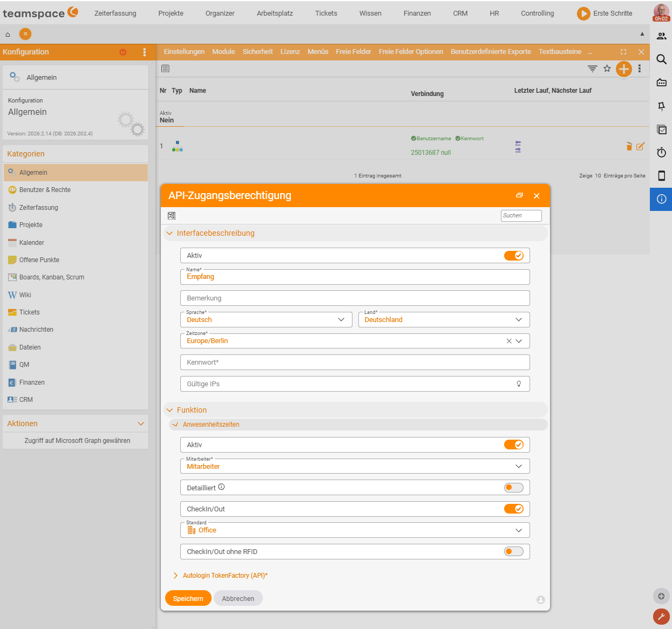
Task: Click the Name field containing Empfang
Action: 355,277
